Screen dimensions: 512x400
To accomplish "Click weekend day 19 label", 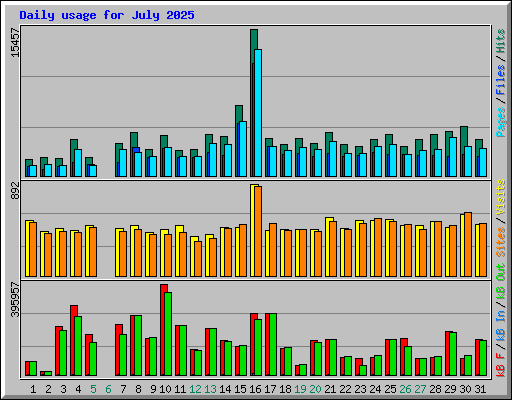I will click(x=300, y=389).
